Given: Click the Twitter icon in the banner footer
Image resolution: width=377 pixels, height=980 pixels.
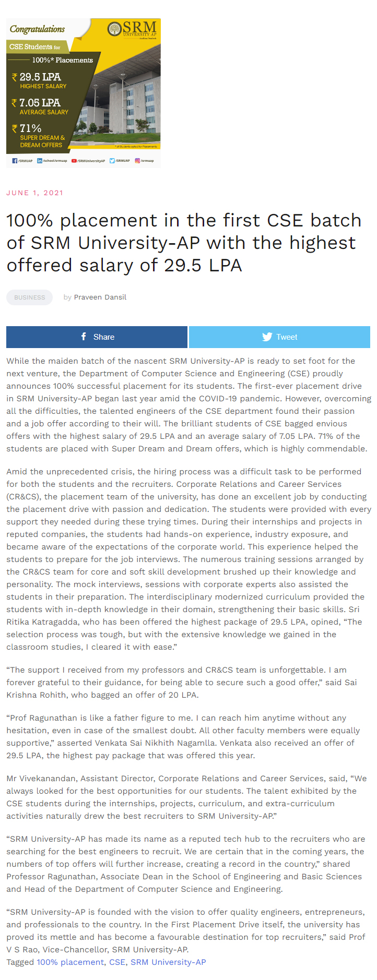Looking at the screenshot, I should (112, 161).
